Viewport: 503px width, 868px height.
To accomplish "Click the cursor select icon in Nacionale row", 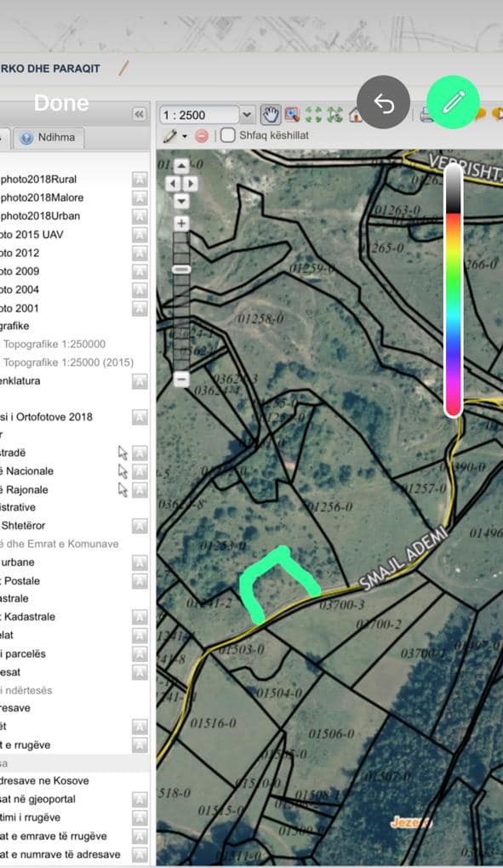I will click(x=123, y=471).
